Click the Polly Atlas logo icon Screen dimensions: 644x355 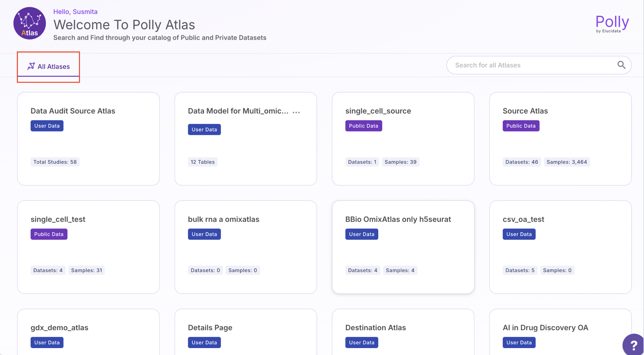[x=30, y=23]
